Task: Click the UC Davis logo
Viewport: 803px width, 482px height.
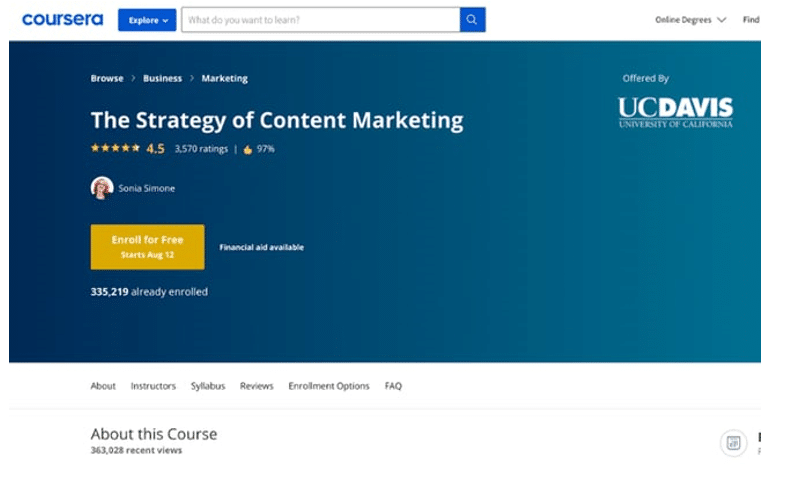Action: coord(675,112)
